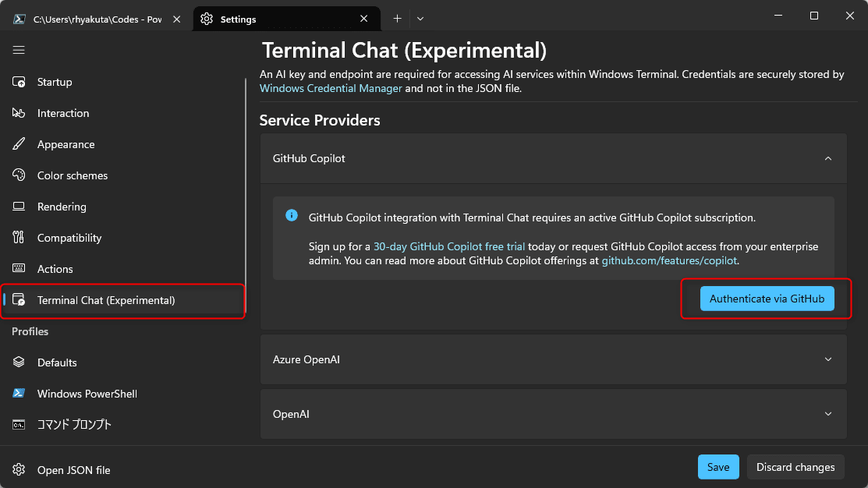Click the Color schemes palette icon
The width and height of the screenshot is (868, 488).
coord(19,175)
